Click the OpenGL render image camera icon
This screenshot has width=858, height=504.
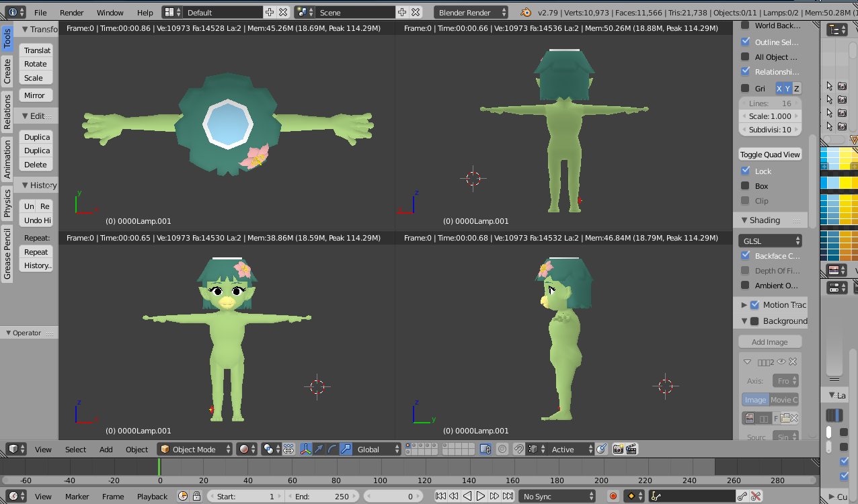(x=618, y=449)
